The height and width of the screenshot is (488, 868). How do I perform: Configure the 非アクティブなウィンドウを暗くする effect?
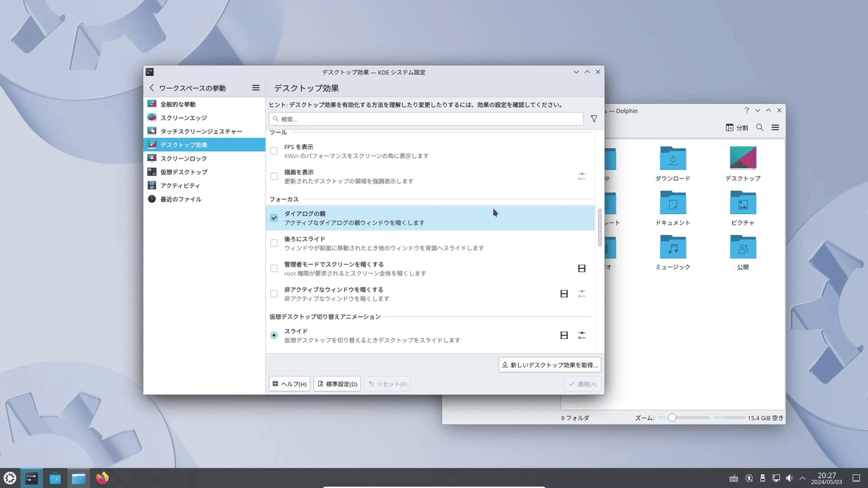[x=582, y=294]
